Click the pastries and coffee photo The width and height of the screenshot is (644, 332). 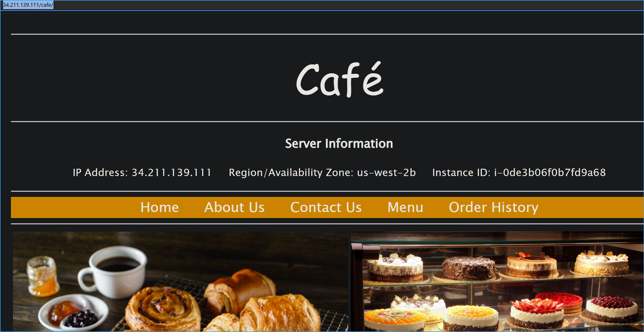click(180, 282)
